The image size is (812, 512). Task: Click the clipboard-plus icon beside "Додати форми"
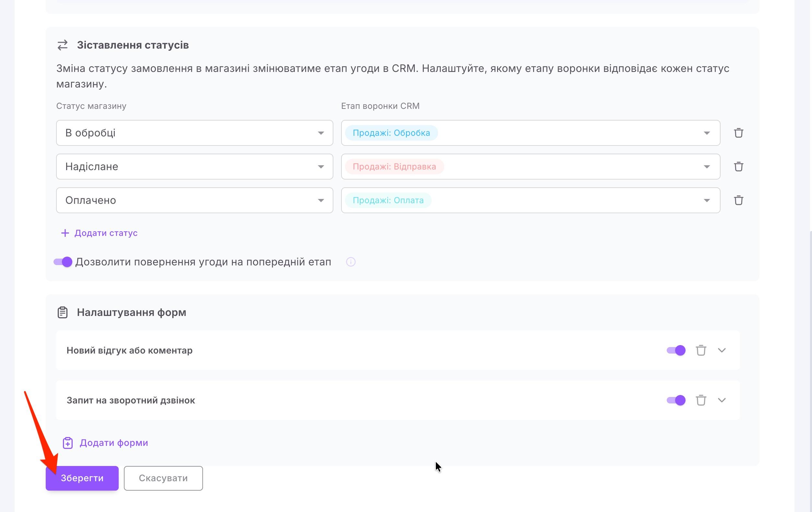point(68,443)
